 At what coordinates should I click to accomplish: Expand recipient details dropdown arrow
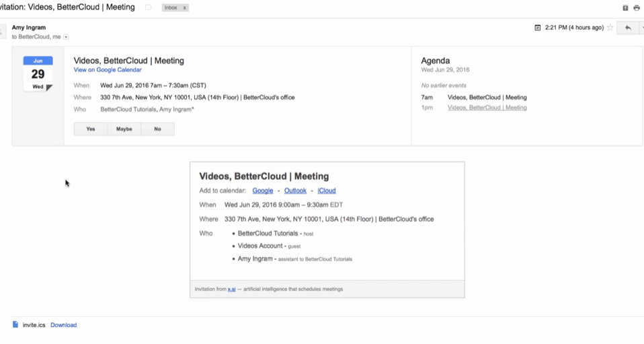click(x=66, y=37)
